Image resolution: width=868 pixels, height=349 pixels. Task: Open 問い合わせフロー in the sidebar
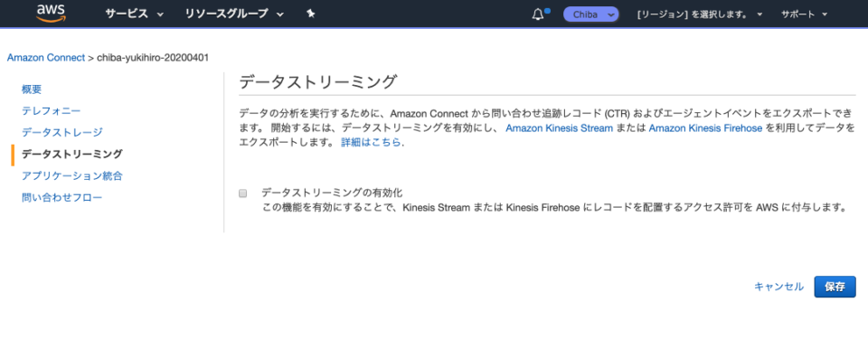tap(62, 197)
